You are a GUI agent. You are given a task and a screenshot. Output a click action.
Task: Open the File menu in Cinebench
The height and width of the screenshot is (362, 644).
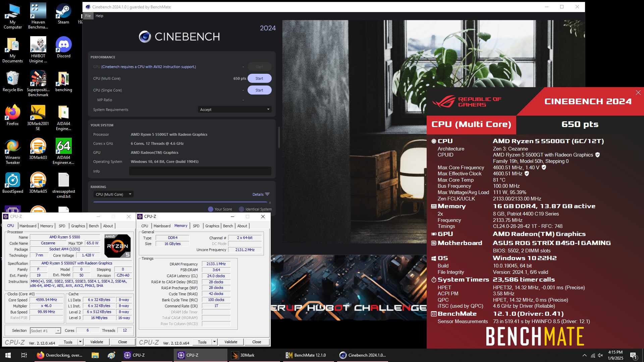point(88,16)
